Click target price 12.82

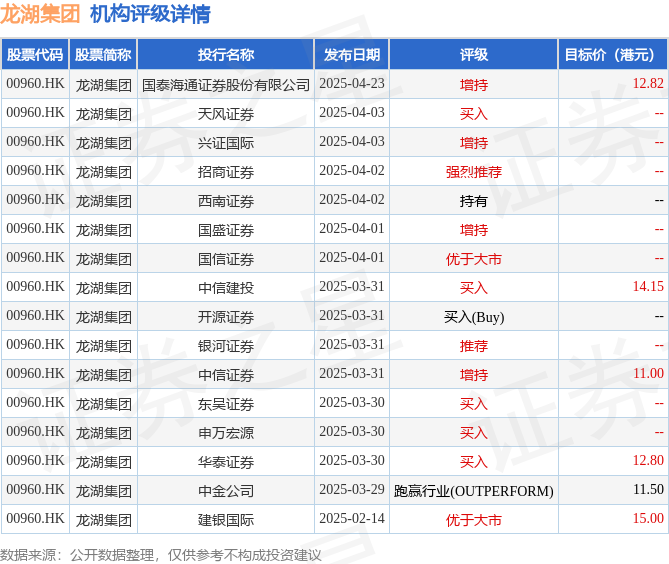648,83
